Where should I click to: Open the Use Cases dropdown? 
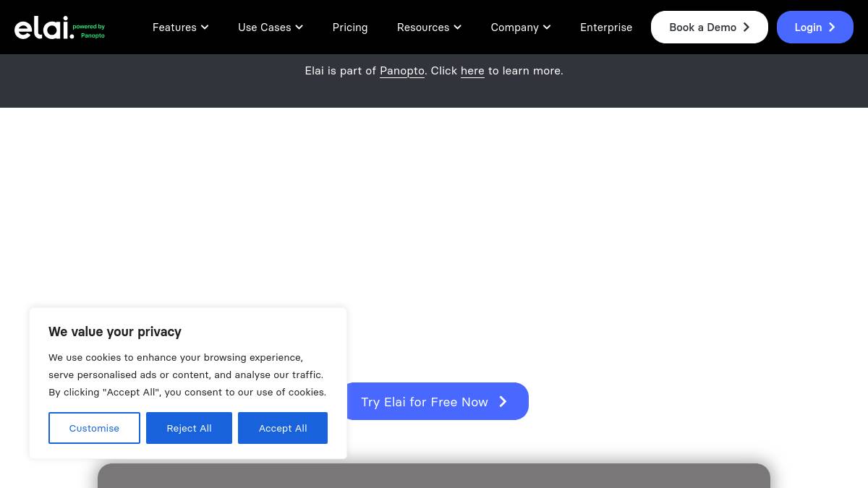click(x=270, y=27)
